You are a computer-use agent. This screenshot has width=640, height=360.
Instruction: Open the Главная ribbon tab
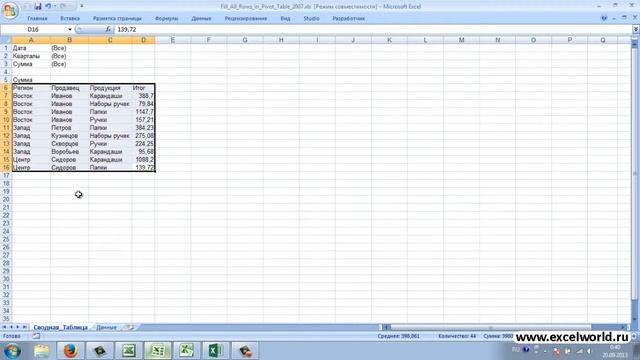click(37, 18)
